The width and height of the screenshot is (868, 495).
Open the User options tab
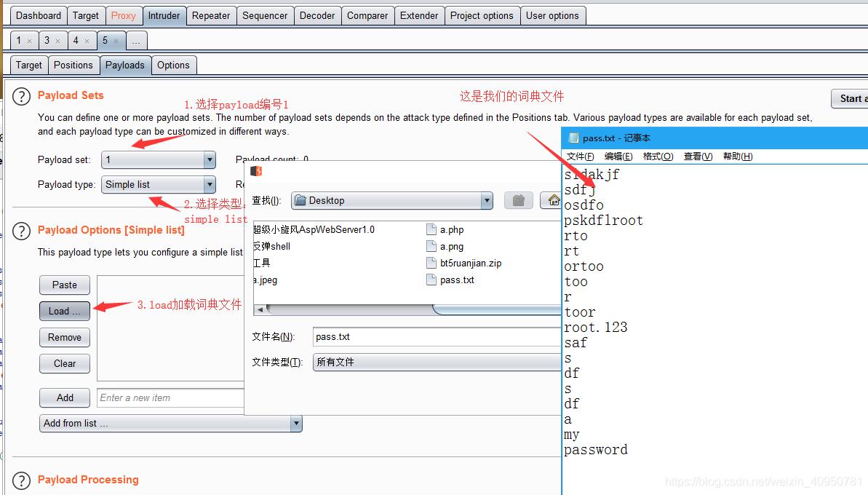[552, 15]
